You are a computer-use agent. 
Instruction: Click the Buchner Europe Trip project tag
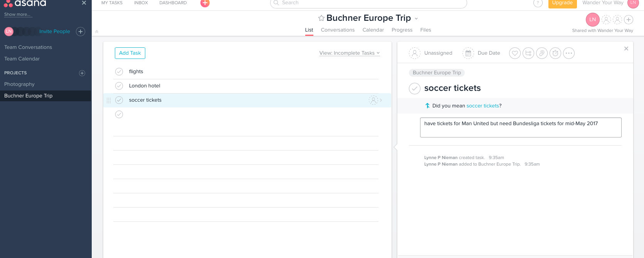437,73
